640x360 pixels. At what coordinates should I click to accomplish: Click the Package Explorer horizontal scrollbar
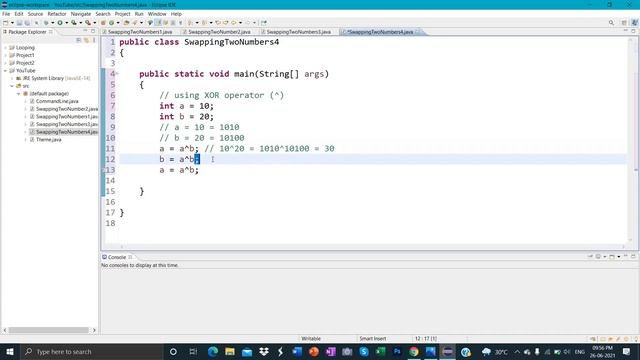pyautogui.click(x=49, y=330)
